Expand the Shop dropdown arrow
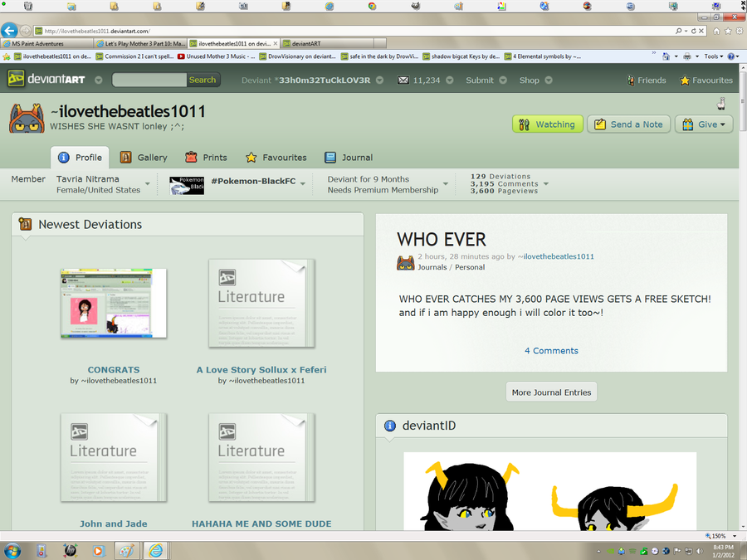Viewport: 747px width, 560px height. [549, 80]
